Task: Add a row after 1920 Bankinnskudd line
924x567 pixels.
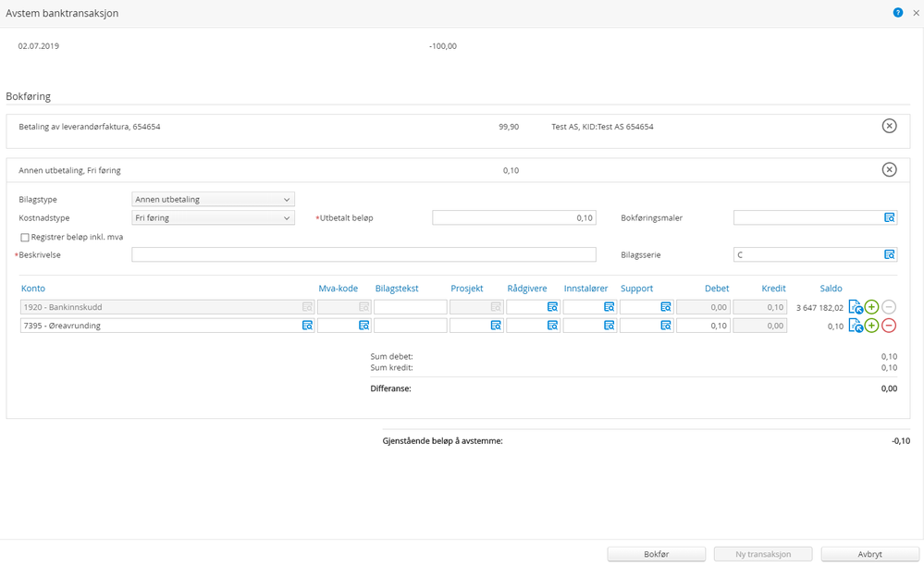Action: [x=871, y=307]
